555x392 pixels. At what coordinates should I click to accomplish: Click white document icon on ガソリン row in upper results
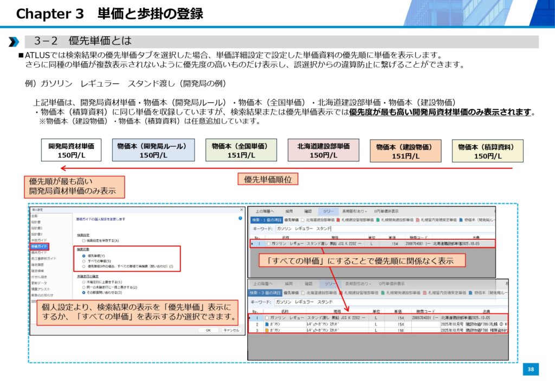(x=268, y=244)
